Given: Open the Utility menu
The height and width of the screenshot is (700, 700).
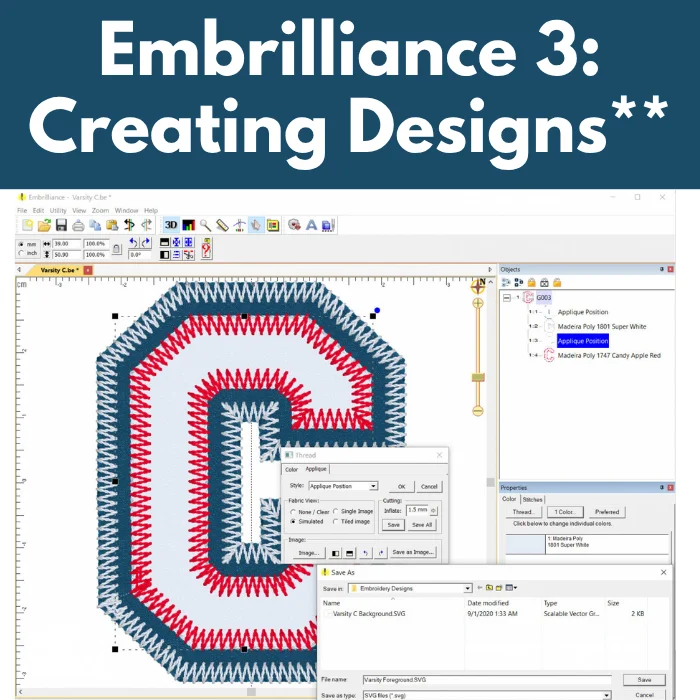Looking at the screenshot, I should coord(58,210).
